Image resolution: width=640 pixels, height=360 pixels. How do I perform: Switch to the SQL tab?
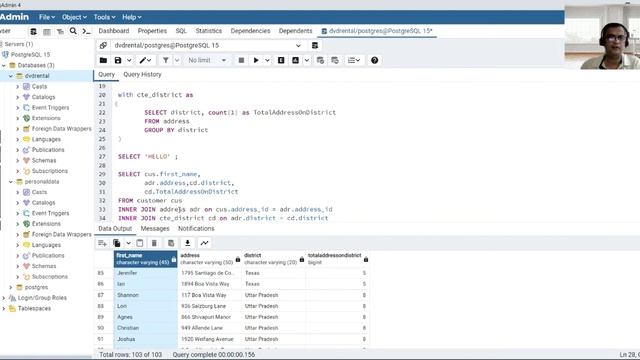[x=181, y=31]
